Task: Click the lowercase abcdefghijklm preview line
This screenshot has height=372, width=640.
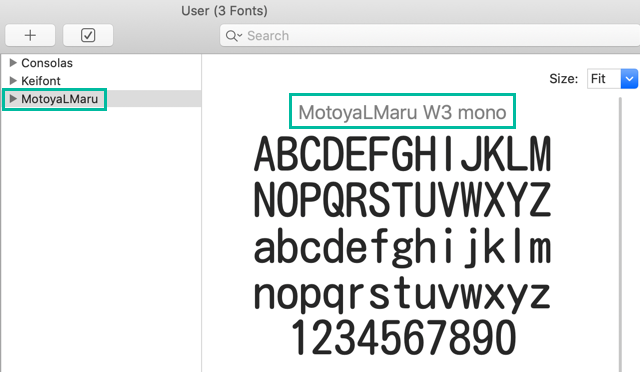Action: click(x=402, y=247)
